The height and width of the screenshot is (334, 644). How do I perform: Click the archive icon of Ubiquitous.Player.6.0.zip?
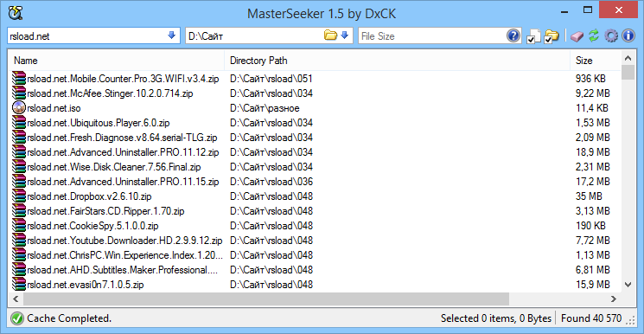point(19,123)
